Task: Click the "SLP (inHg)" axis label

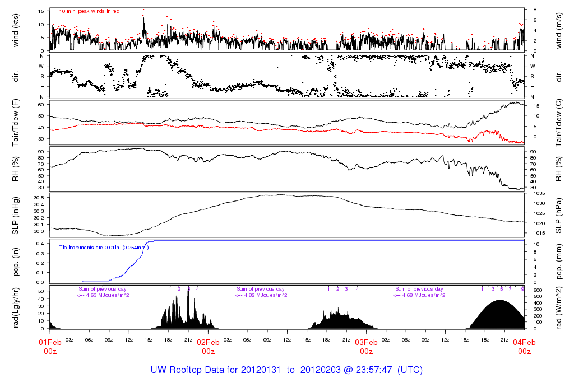Action: (15, 216)
